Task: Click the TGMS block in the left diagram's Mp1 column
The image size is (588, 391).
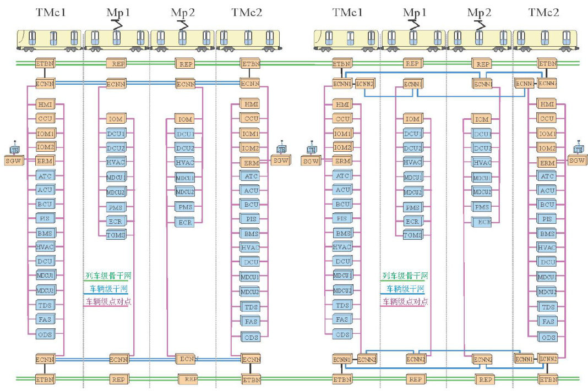Action: coord(116,235)
